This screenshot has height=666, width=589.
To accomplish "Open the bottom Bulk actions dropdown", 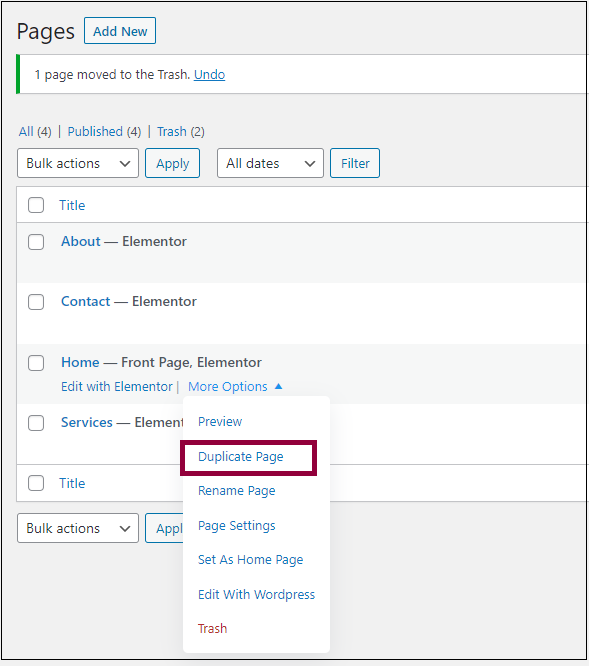I will point(78,528).
